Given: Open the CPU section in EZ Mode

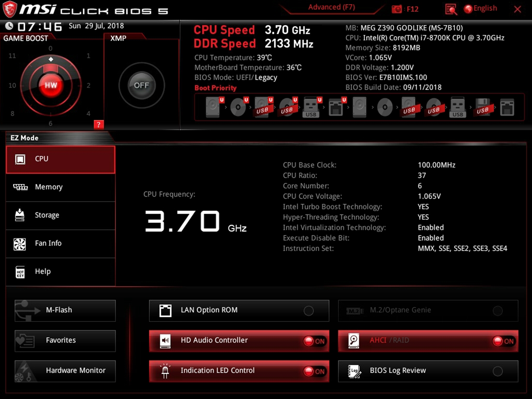Looking at the screenshot, I should pos(60,159).
